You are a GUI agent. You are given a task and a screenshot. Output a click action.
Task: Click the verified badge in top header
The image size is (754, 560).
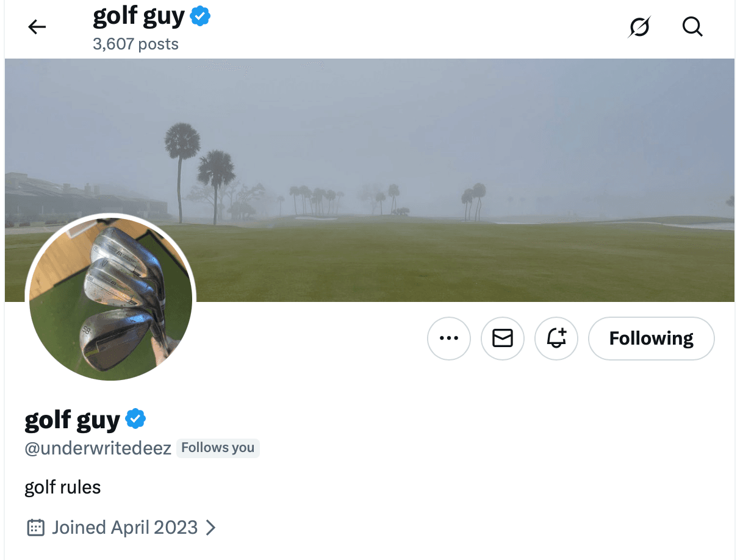[200, 17]
